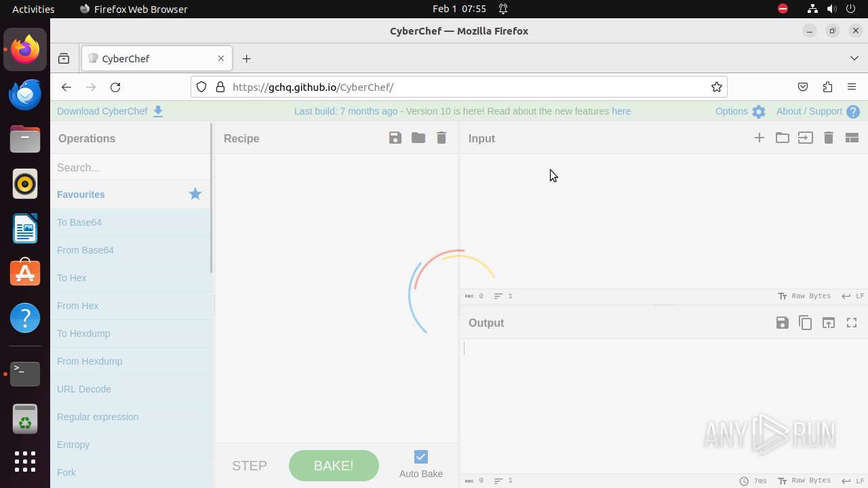Show site security shield information
The image size is (868, 488).
click(201, 87)
